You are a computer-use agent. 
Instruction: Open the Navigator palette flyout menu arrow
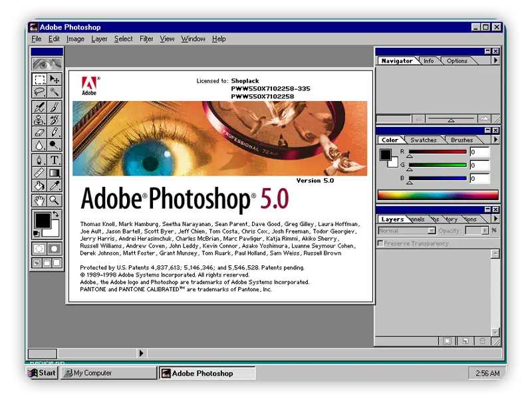tap(495, 61)
